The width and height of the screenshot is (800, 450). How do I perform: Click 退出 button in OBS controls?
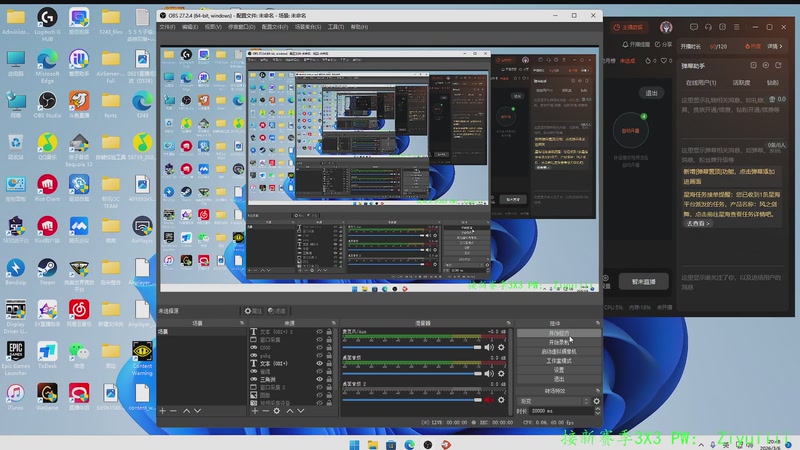pyautogui.click(x=559, y=379)
